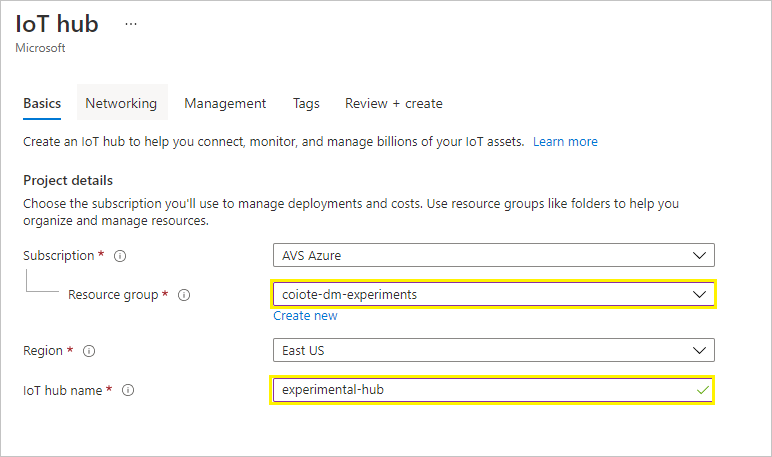Open the Review + create tab
This screenshot has height=457, width=772.
point(393,103)
